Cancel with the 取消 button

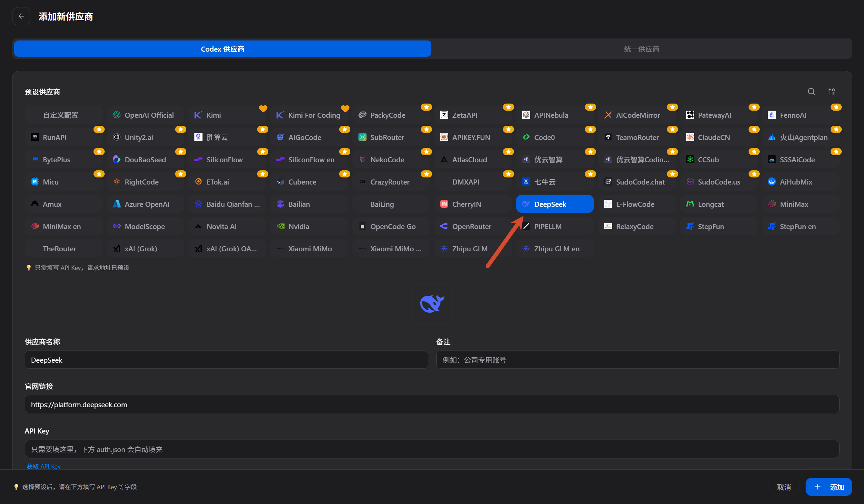point(784,487)
